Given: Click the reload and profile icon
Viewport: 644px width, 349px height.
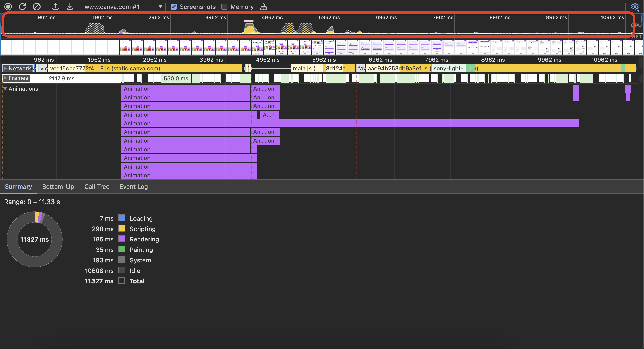Looking at the screenshot, I should [x=22, y=7].
